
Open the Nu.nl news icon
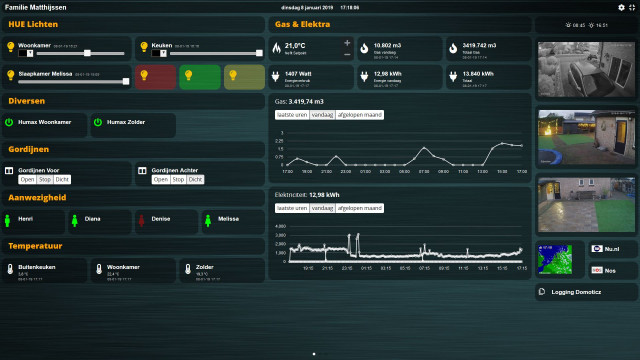point(597,249)
